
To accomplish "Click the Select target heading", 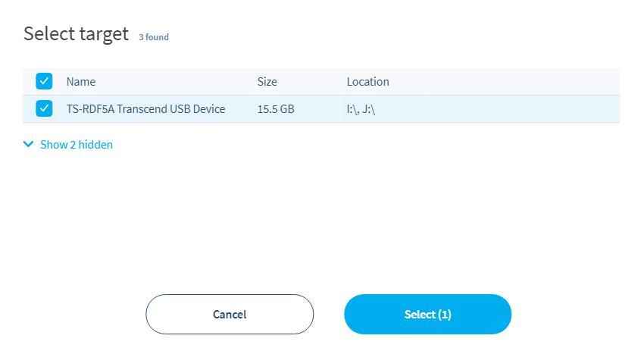I will pos(76,33).
